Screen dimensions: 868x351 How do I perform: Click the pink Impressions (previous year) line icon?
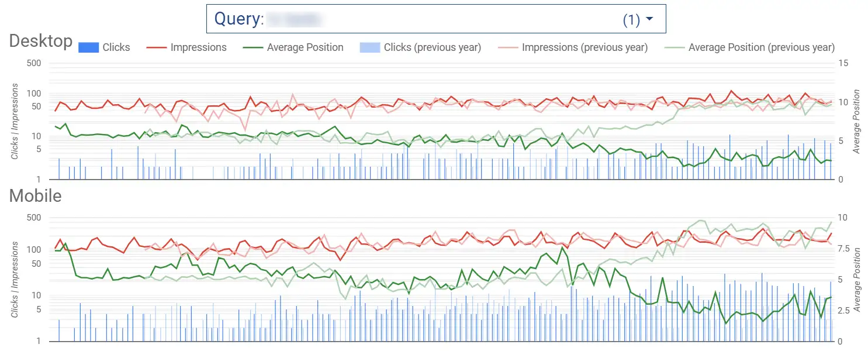[x=507, y=47]
